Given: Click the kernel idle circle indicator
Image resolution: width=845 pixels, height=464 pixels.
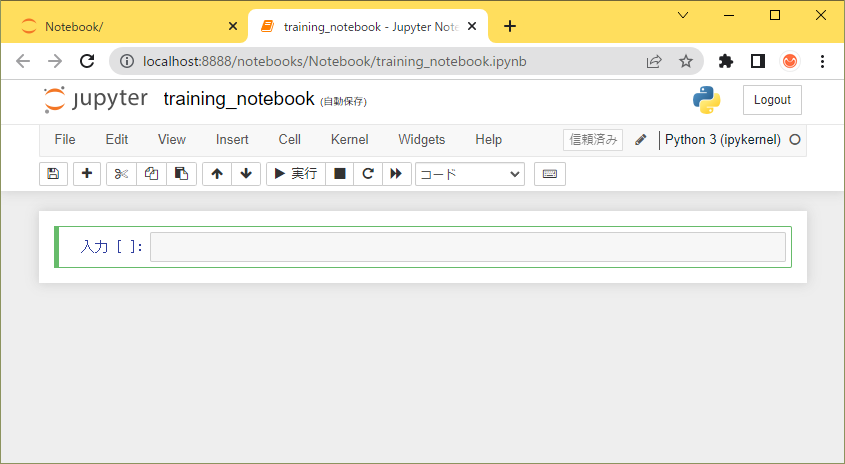Looking at the screenshot, I should (795, 140).
